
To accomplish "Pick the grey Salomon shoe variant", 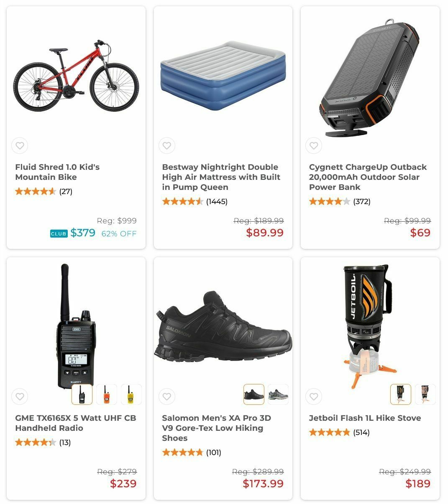I will coord(278,394).
